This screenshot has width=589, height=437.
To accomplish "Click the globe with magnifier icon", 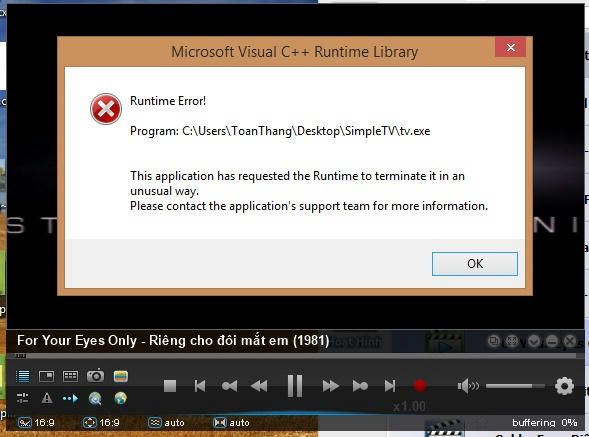I will [95, 398].
